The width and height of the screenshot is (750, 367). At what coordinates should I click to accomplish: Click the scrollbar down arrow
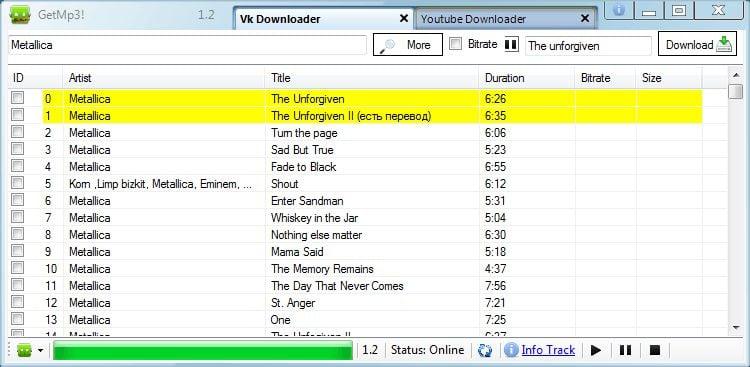[736, 327]
